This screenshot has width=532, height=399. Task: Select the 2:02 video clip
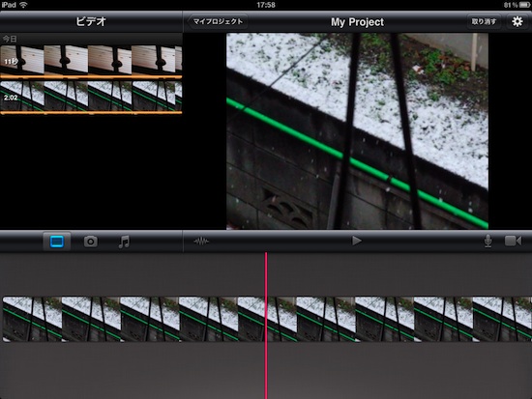[91, 96]
